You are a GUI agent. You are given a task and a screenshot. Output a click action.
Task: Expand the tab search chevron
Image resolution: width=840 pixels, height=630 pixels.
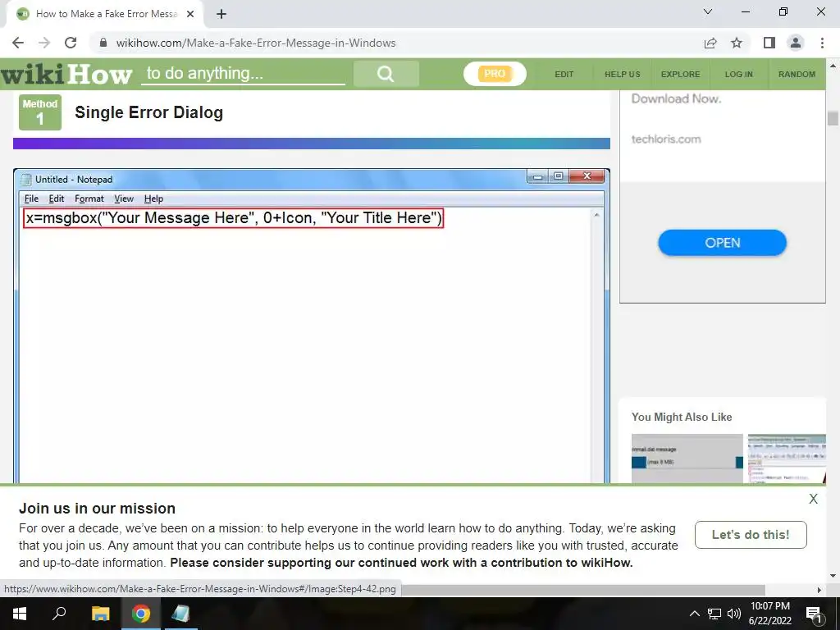(708, 11)
